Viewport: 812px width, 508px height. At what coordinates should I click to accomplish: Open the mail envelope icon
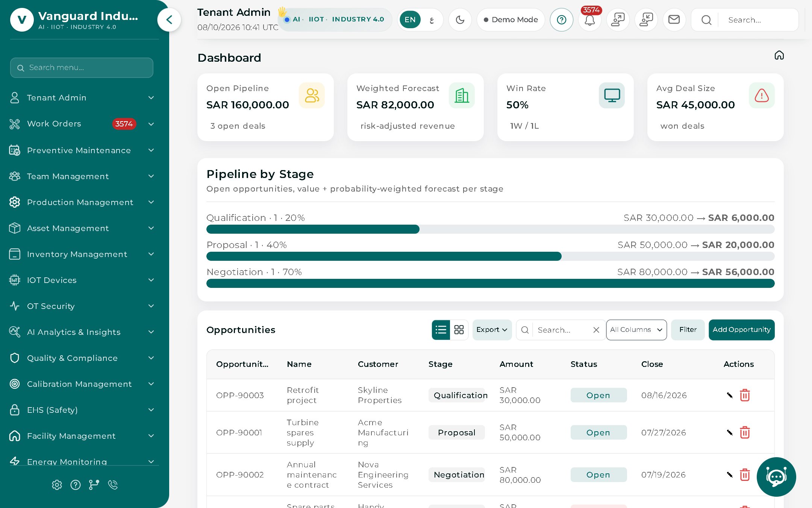click(x=674, y=20)
